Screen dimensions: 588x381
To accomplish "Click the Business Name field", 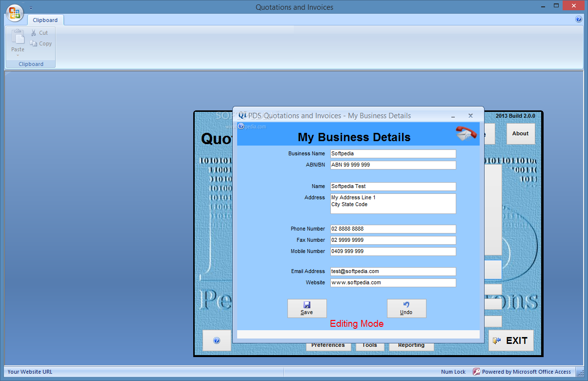I will (393, 154).
